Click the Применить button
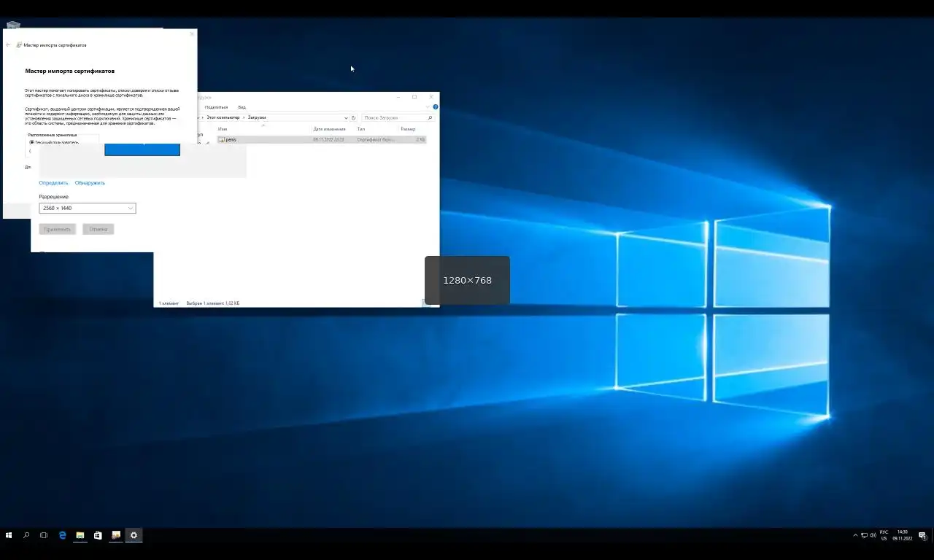934x560 pixels. click(x=58, y=229)
